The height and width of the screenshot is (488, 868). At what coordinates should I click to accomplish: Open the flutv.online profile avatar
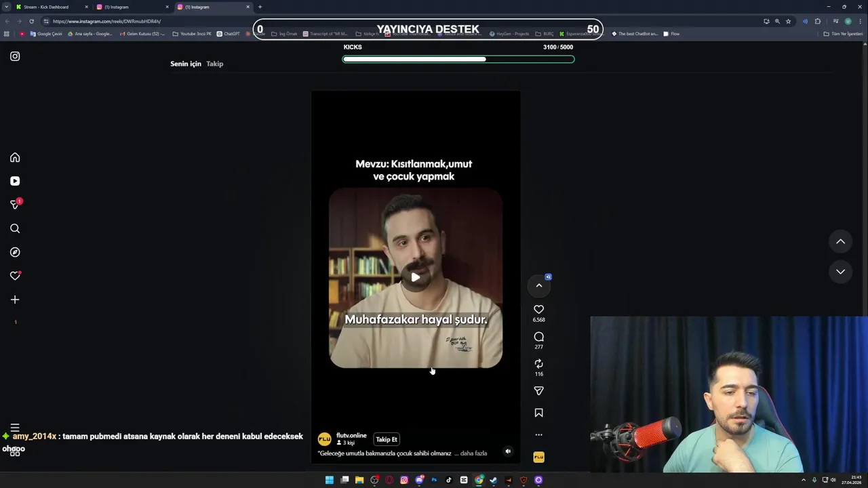click(x=324, y=439)
